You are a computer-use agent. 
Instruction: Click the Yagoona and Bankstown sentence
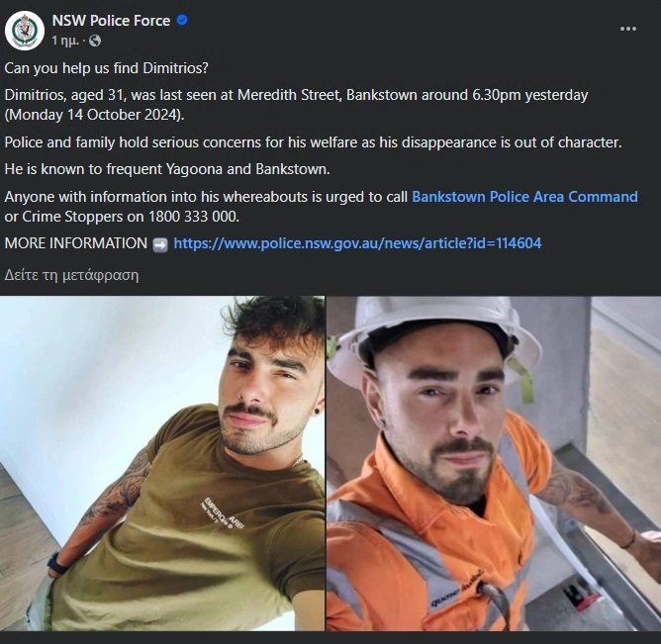[x=167, y=169]
